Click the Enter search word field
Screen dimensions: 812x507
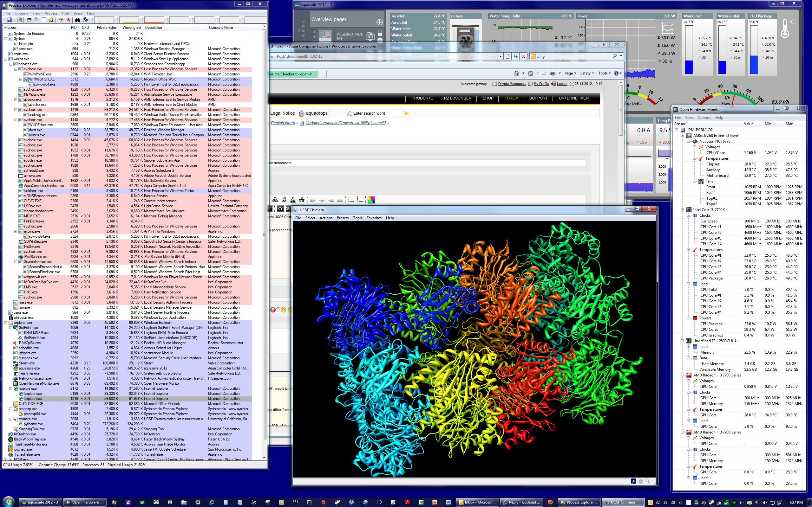click(x=377, y=113)
